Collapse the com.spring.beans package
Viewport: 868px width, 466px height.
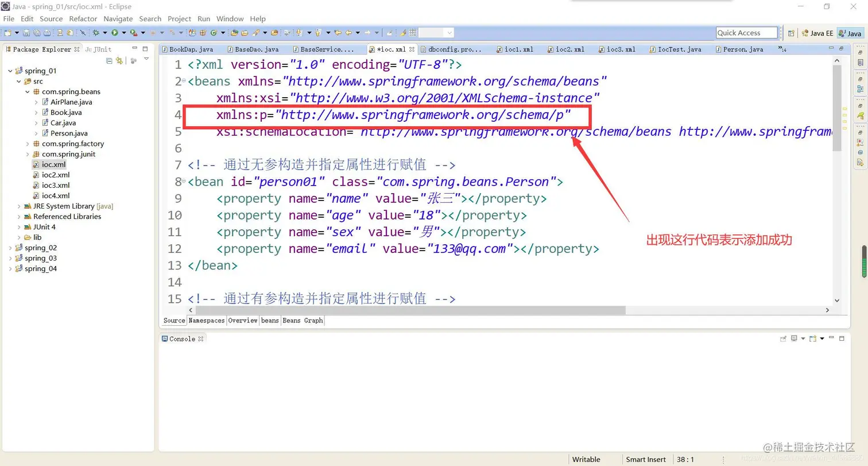coord(27,91)
